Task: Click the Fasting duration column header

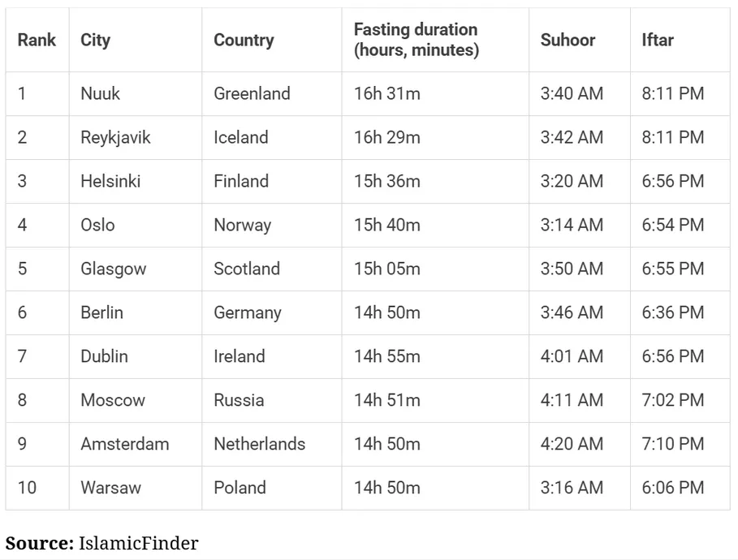Action: point(416,40)
